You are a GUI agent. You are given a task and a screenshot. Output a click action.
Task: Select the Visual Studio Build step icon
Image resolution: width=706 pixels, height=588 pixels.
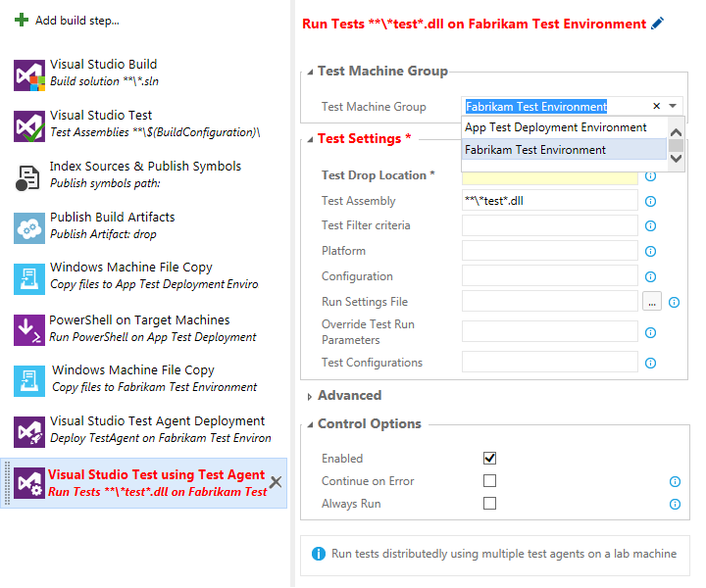pyautogui.click(x=29, y=75)
